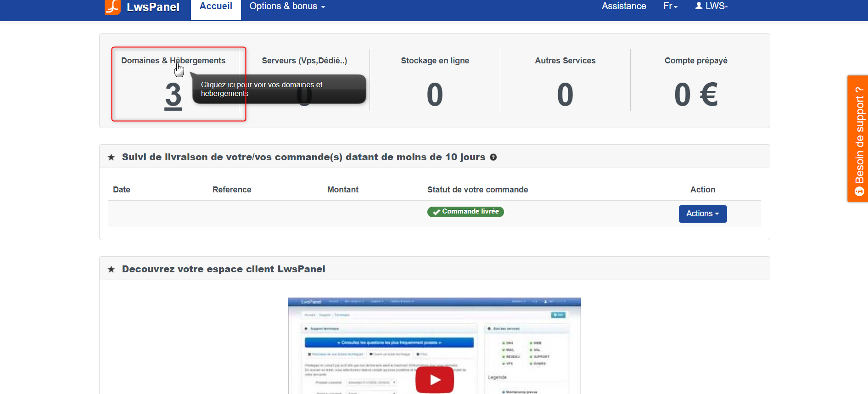Click the checkmark icon in Commande livrée badge
The height and width of the screenshot is (394, 868).
437,212
